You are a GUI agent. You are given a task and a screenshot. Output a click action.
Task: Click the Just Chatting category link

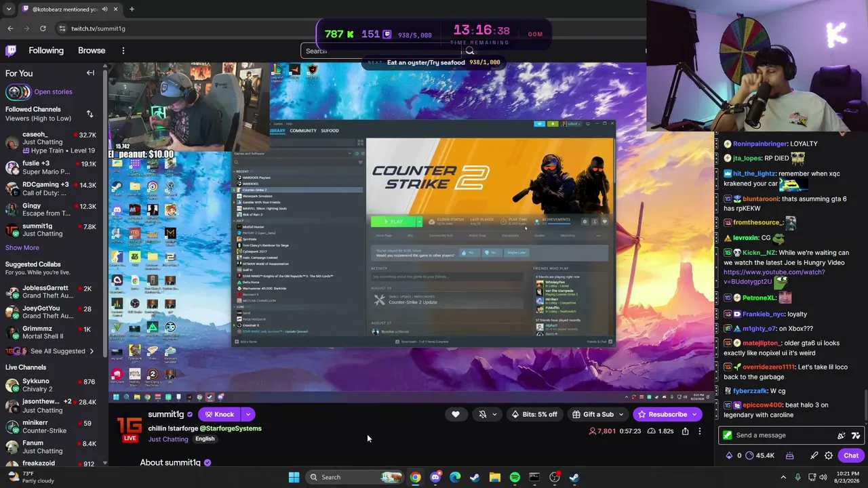(x=168, y=439)
